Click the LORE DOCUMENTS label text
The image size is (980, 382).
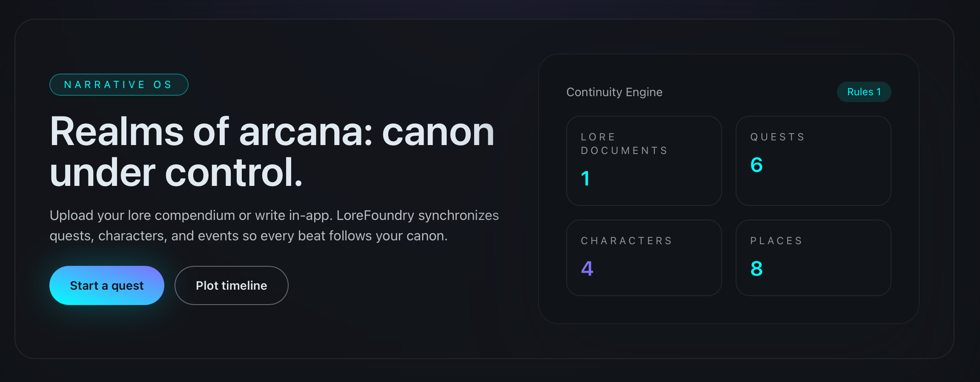click(624, 144)
